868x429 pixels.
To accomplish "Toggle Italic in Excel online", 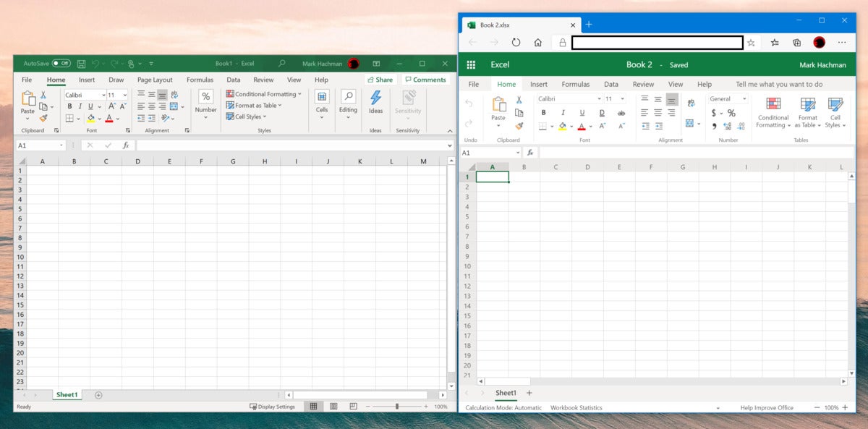I will tap(563, 113).
